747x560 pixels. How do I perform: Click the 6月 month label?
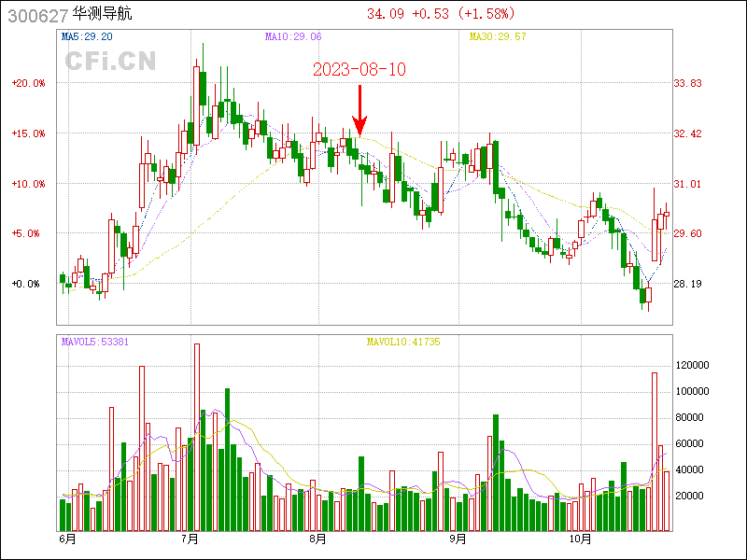click(x=67, y=539)
